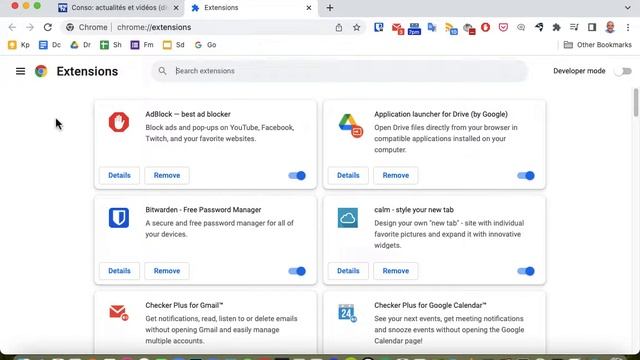
Task: Reload the current page
Action: (x=48, y=27)
